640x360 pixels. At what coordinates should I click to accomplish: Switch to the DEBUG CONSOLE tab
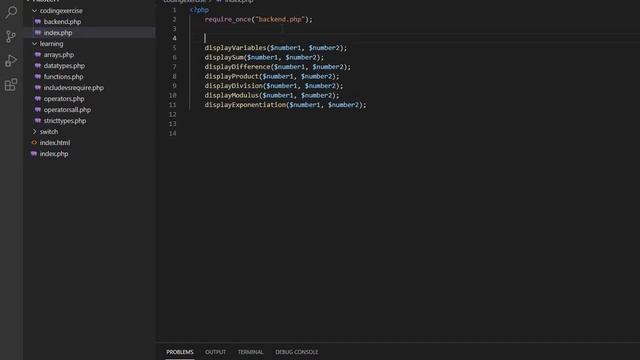(x=296, y=352)
